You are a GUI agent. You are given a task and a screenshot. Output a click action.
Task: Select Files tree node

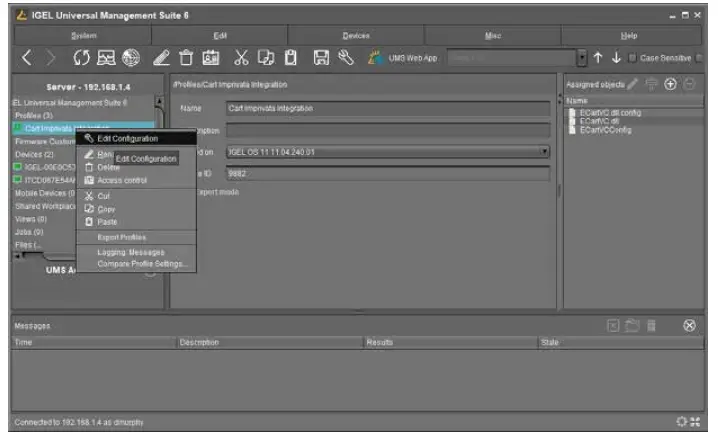point(27,245)
